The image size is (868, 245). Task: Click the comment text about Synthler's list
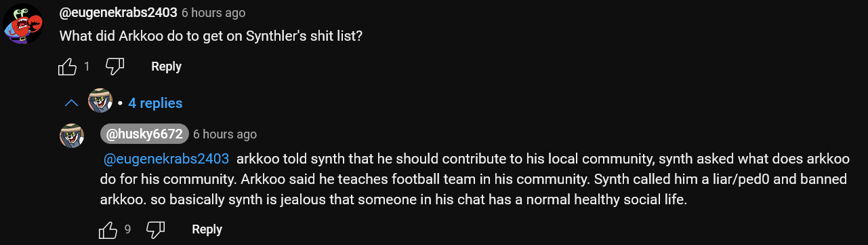click(211, 36)
